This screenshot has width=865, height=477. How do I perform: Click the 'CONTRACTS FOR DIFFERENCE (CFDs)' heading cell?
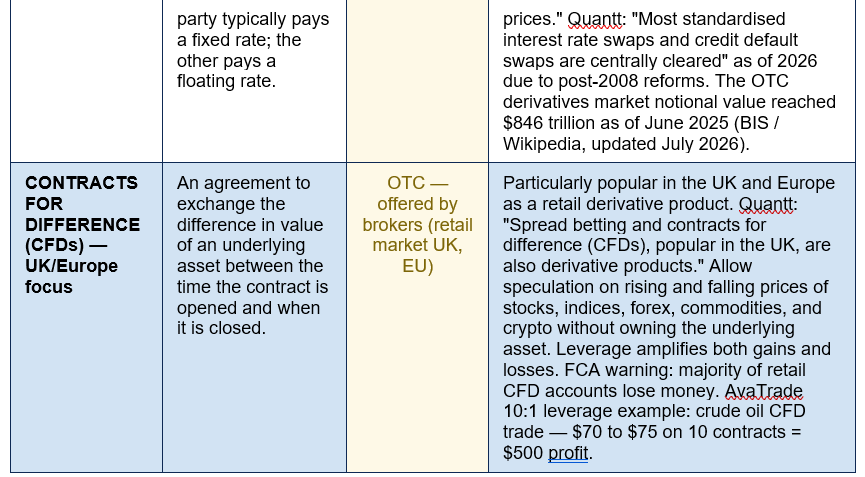(86, 317)
